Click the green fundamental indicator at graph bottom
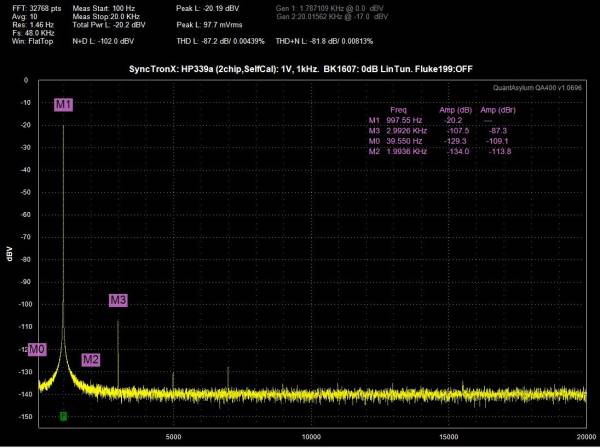Image resolution: width=600 pixels, height=448 pixels. 64,416
